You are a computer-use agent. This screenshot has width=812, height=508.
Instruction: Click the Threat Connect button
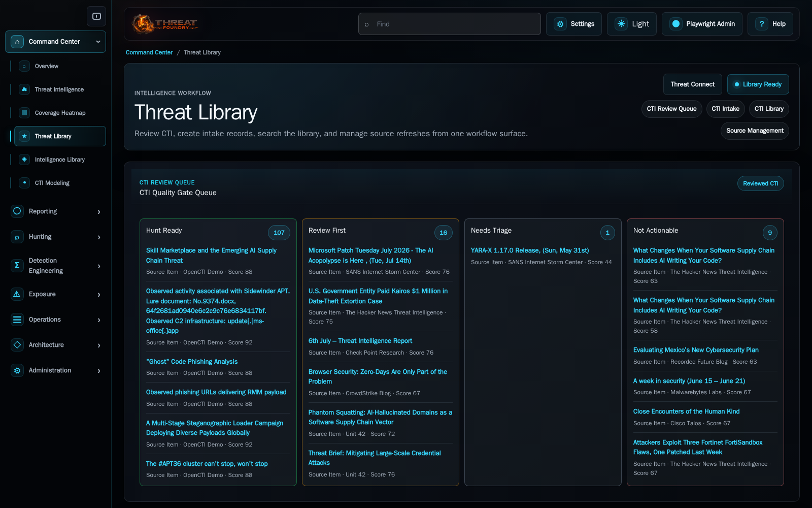pos(692,84)
